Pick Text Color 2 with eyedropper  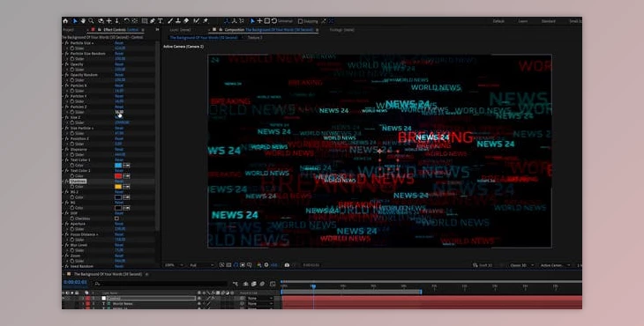[x=126, y=176]
